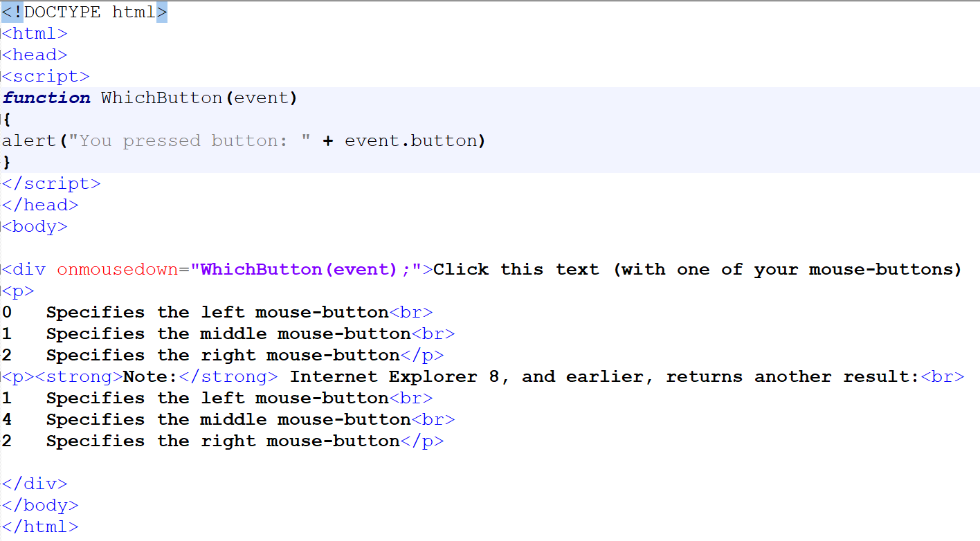Click the closing </head> tag
The width and height of the screenshot is (980, 541).
click(x=40, y=205)
